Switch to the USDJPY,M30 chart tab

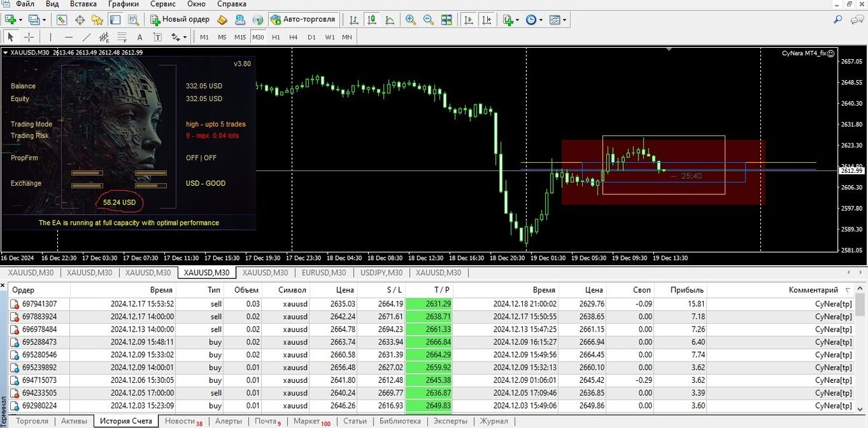point(382,273)
